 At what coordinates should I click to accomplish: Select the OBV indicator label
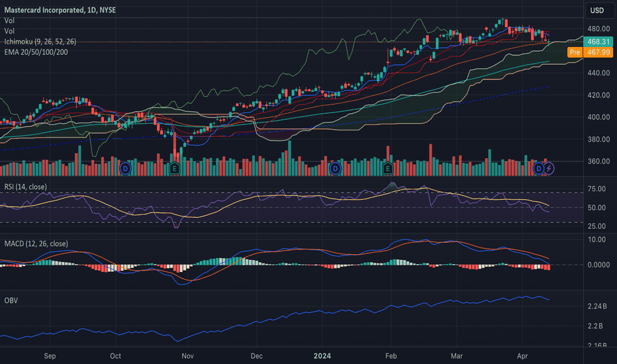point(11,300)
